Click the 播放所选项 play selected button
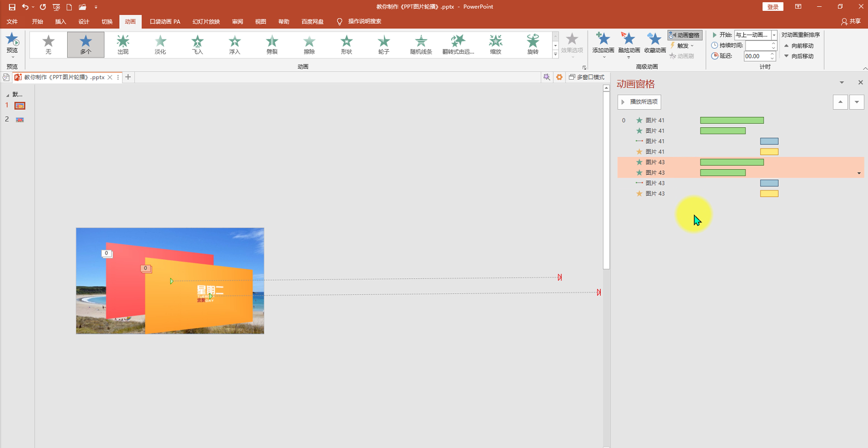868x448 pixels. [x=639, y=102]
